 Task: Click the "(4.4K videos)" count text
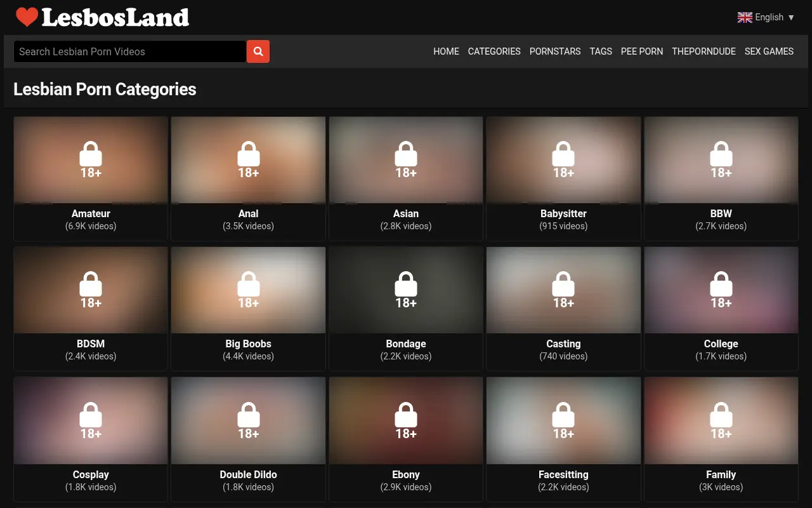tap(249, 356)
